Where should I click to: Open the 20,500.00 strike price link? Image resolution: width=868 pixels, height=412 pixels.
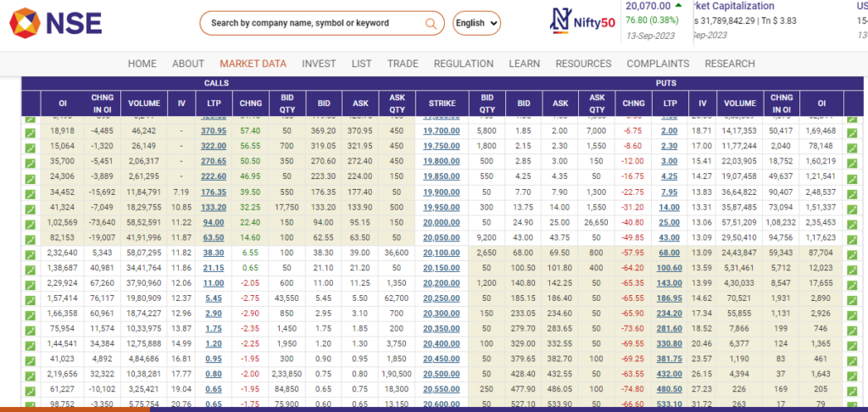click(441, 374)
